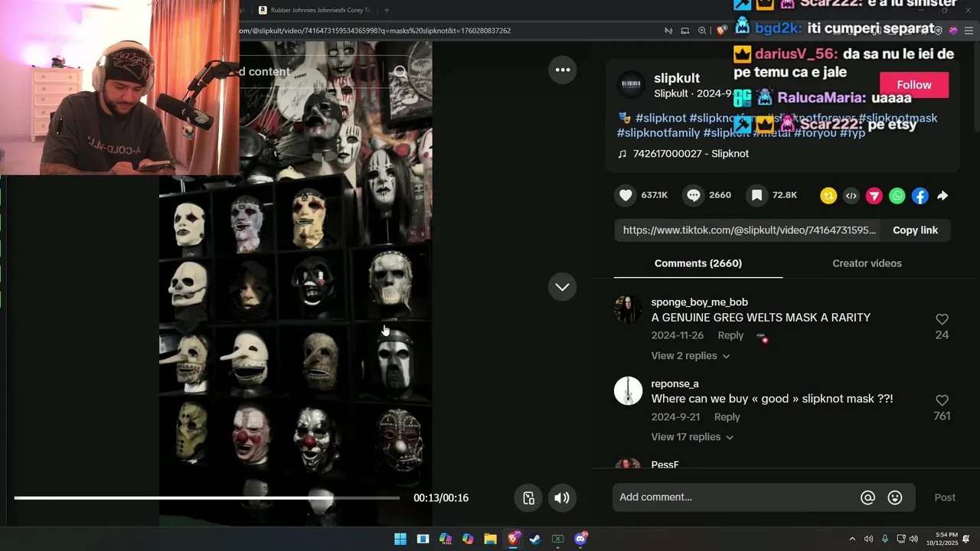This screenshot has width=980, height=551.
Task: Share video to Facebook
Action: point(920,196)
